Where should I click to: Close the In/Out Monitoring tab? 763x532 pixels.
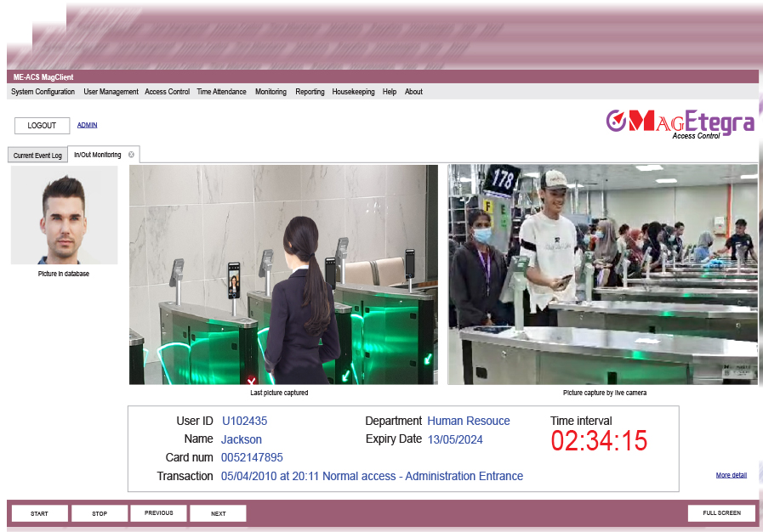pos(131,155)
